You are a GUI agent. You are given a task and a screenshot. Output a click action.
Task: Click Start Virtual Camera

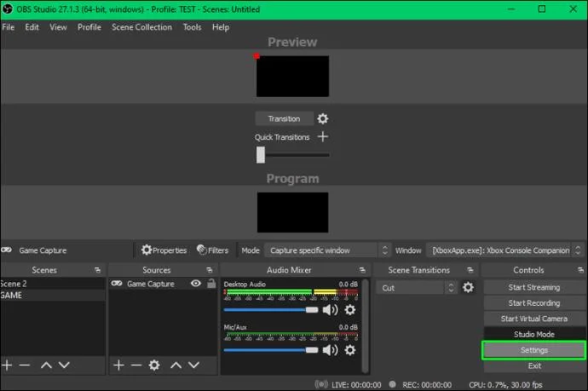tap(534, 319)
